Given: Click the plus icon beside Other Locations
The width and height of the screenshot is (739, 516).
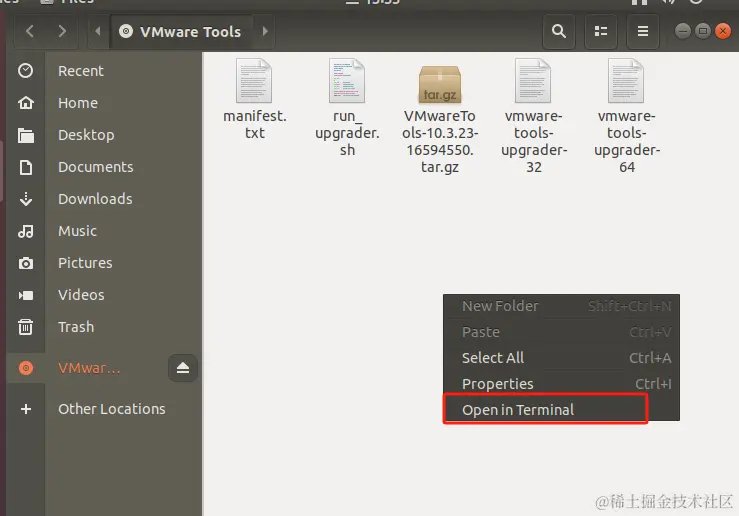Looking at the screenshot, I should click(26, 409).
